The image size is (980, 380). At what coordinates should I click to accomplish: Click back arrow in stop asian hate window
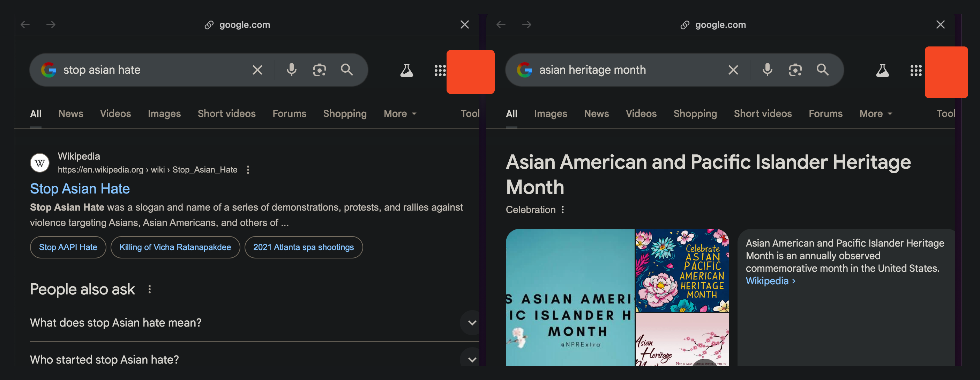click(25, 25)
